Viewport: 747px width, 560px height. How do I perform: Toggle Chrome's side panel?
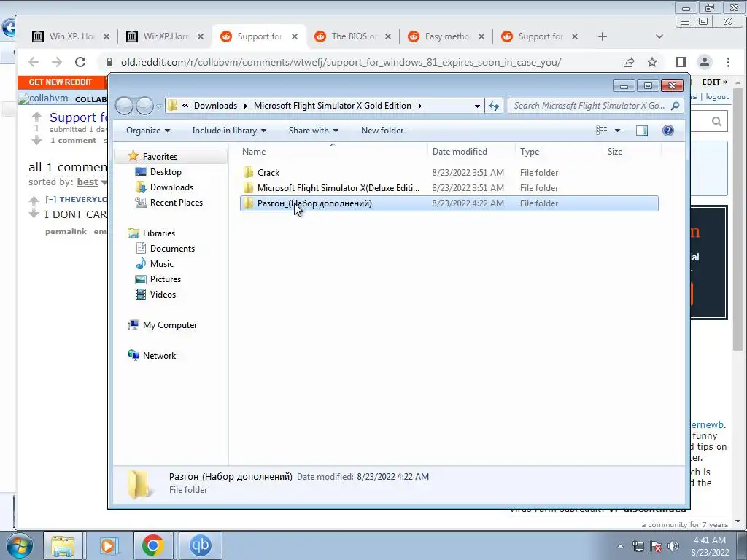(x=681, y=62)
